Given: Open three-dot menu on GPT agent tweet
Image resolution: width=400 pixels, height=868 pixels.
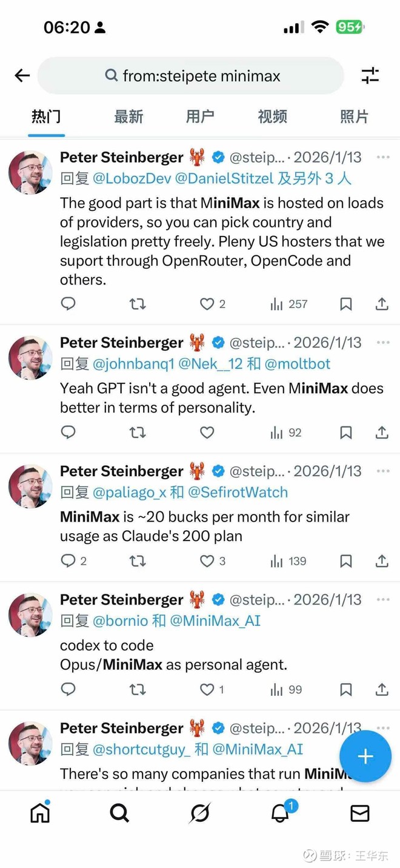Looking at the screenshot, I should click(x=383, y=343).
